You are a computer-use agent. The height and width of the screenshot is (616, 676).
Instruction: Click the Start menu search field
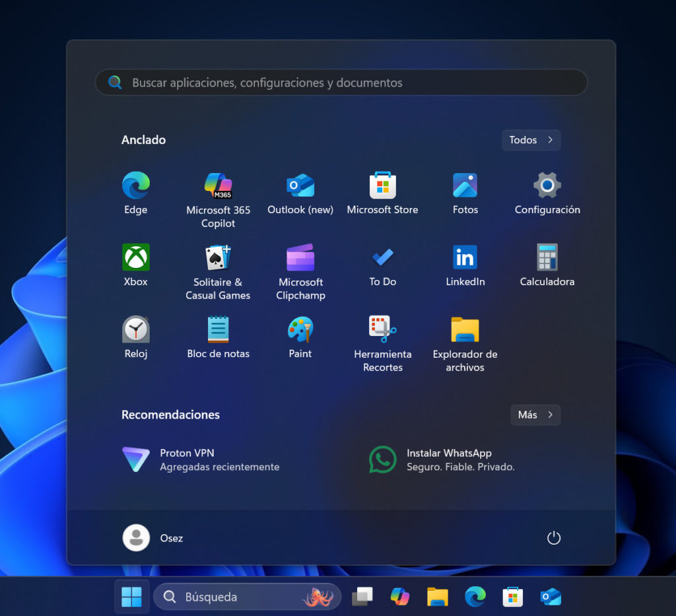pyautogui.click(x=341, y=83)
